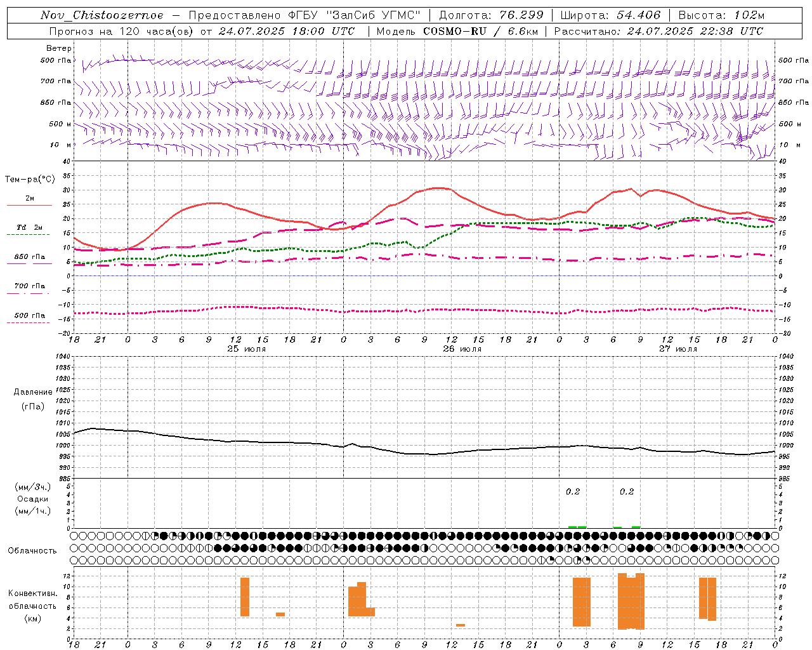Screen dimensions: 812x650
Task: Click the 'Конвективн.' convective cloud label
Action: pos(32,594)
